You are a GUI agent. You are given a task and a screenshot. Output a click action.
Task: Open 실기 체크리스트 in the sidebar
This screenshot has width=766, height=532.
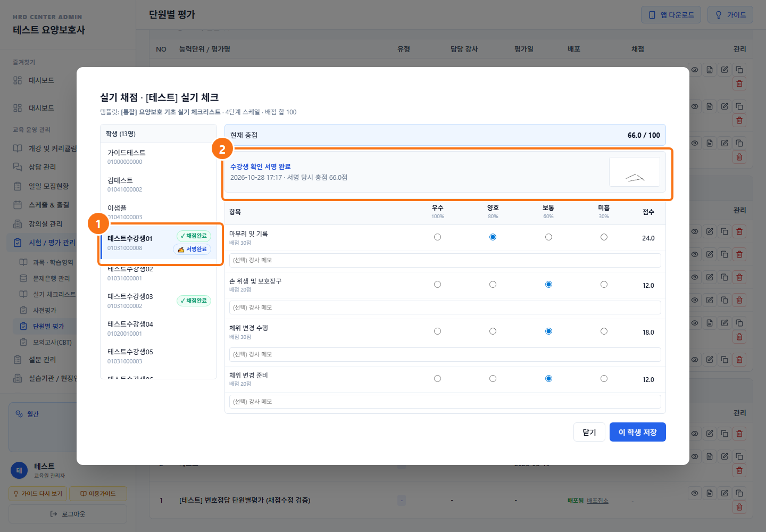[x=54, y=294]
